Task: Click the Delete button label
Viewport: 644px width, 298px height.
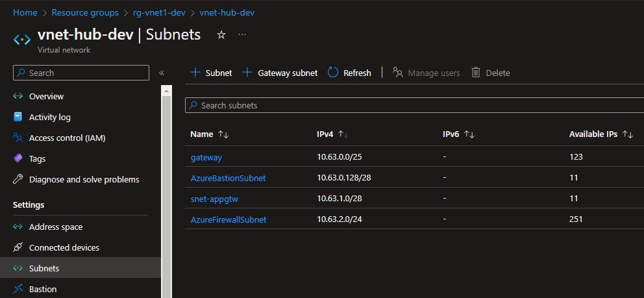Action: pos(498,73)
